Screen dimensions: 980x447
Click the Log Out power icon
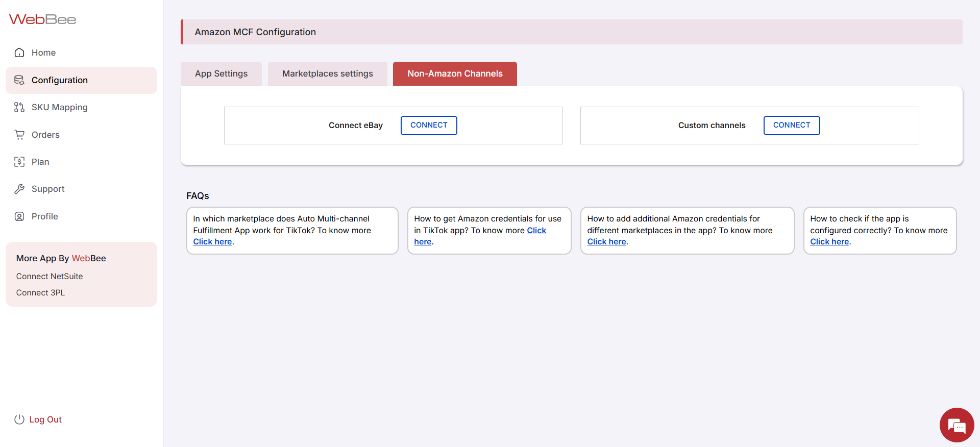19,419
